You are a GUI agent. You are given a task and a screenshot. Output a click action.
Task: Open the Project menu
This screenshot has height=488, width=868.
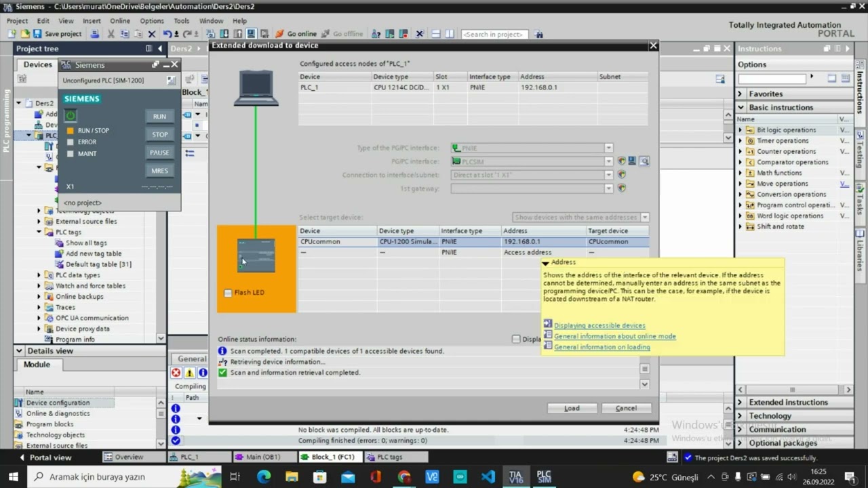17,21
